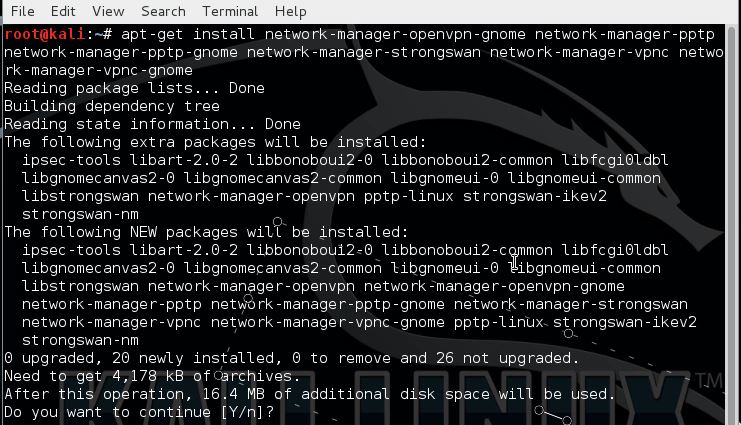
Task: Click the 'Need to get 4,178 kB' line
Action: coord(152,376)
